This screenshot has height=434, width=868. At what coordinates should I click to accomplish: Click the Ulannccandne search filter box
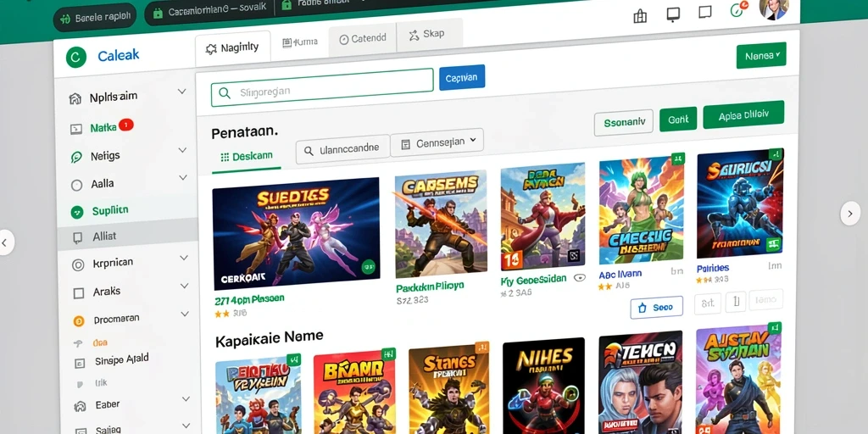pyautogui.click(x=342, y=149)
